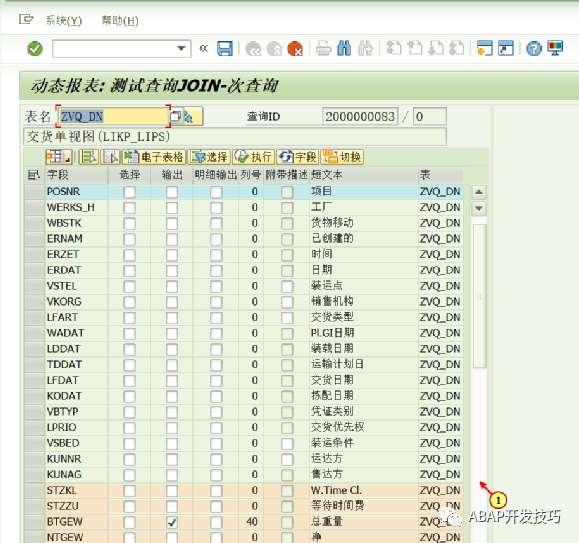This screenshot has height=543, width=579.
Task: Click the POSNR field name cell
Action: point(76,192)
